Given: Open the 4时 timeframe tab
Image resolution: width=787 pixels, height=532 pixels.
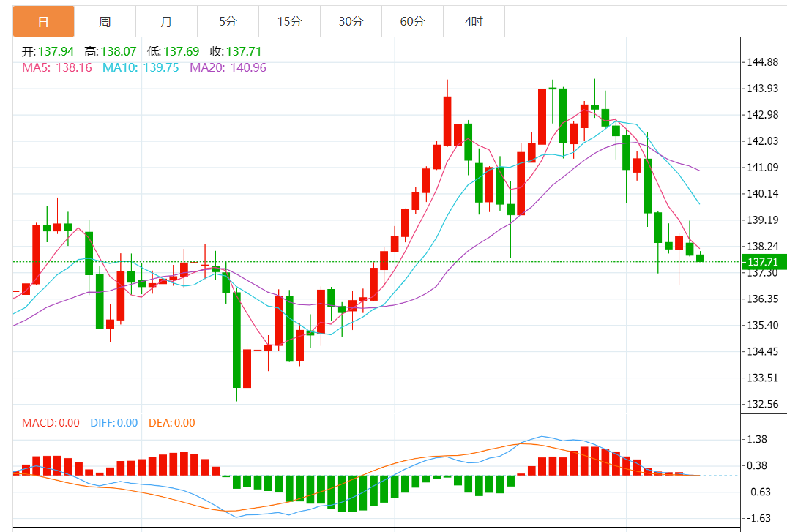Looking at the screenshot, I should coord(474,21).
